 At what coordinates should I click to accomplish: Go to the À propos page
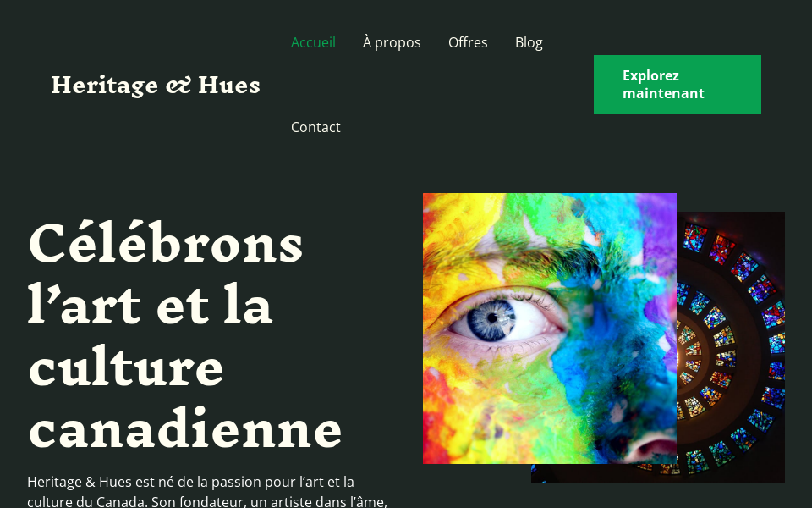[392, 42]
